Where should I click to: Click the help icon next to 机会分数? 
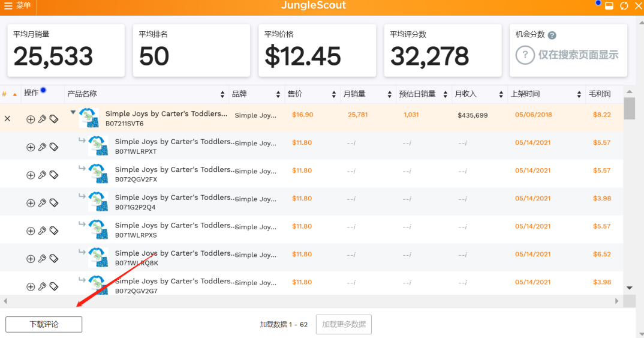coord(552,35)
